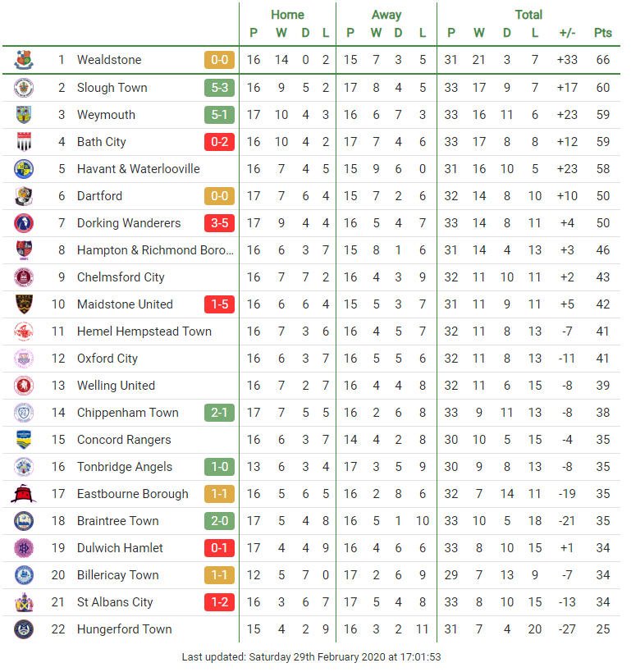The image size is (631, 672).
Task: Click Braintree Town's green 2-0 result badge
Action: pos(219,521)
